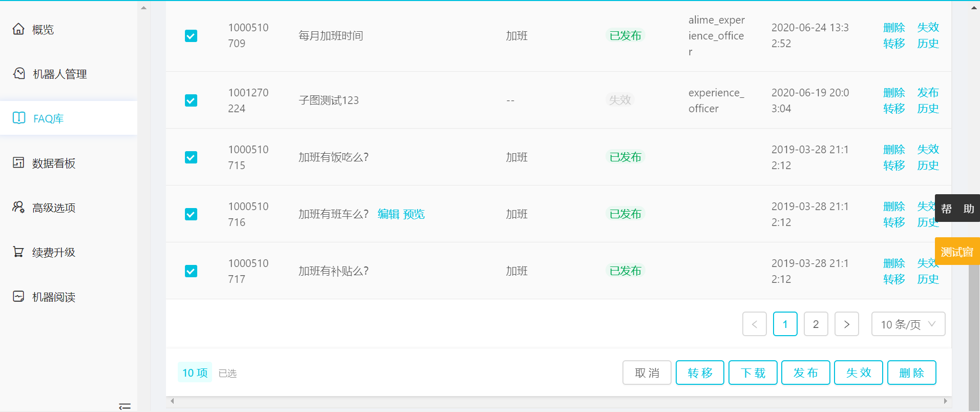Click 删除 in row 每月加班时间

(x=894, y=28)
